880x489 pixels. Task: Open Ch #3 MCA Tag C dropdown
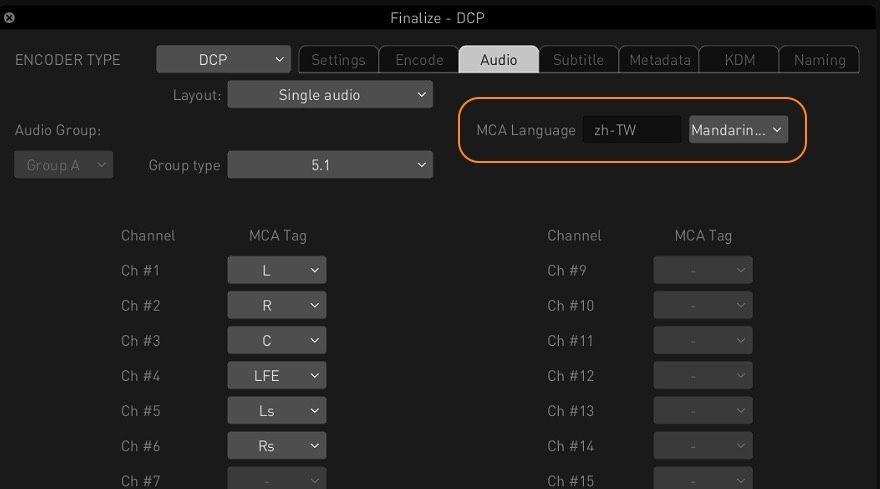(277, 340)
